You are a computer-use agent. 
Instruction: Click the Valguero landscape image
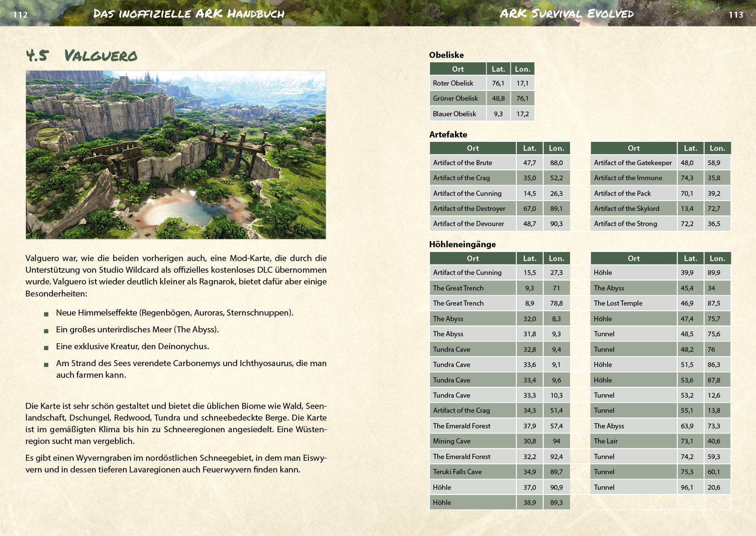(176, 155)
